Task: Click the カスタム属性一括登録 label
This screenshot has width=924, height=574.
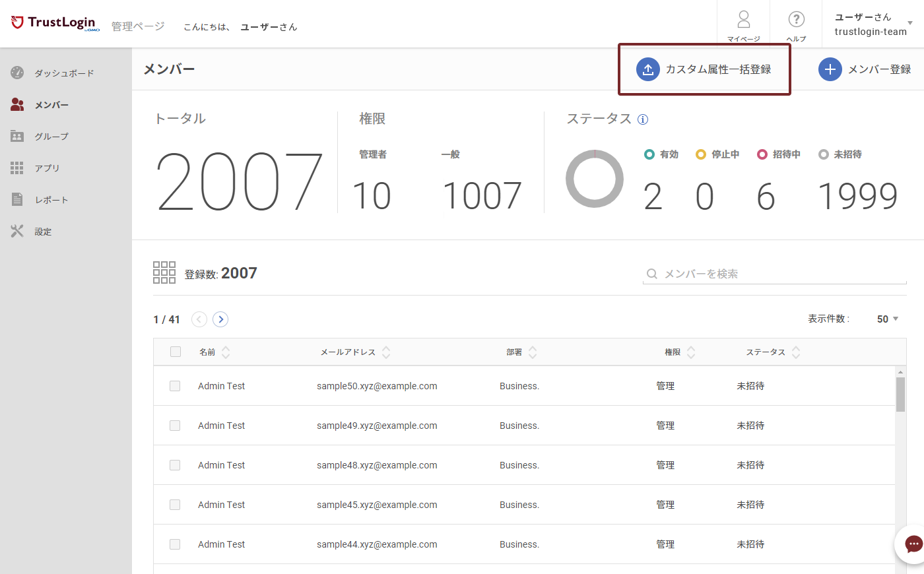Action: 718,69
